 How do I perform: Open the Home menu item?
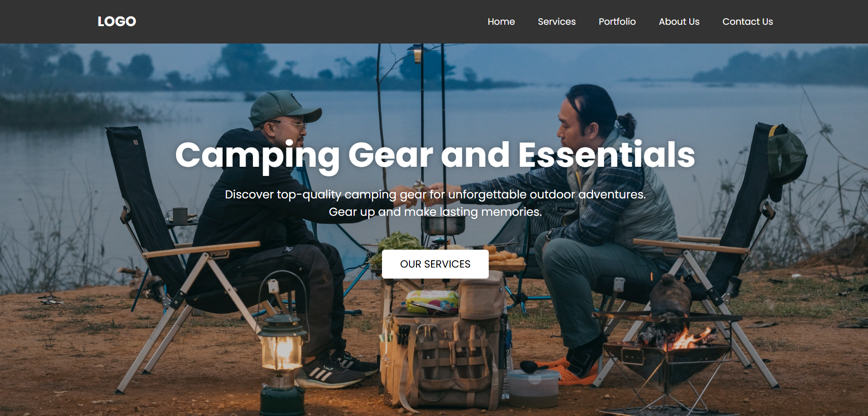coord(501,22)
